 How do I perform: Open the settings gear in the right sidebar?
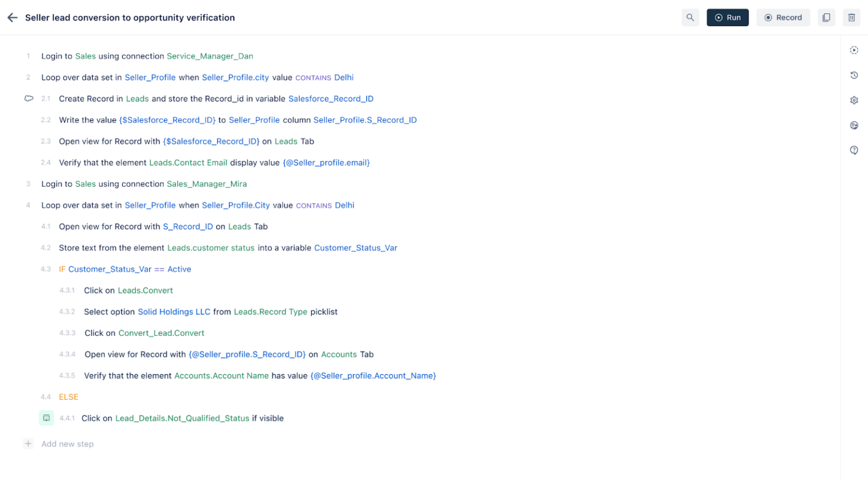coord(854,100)
